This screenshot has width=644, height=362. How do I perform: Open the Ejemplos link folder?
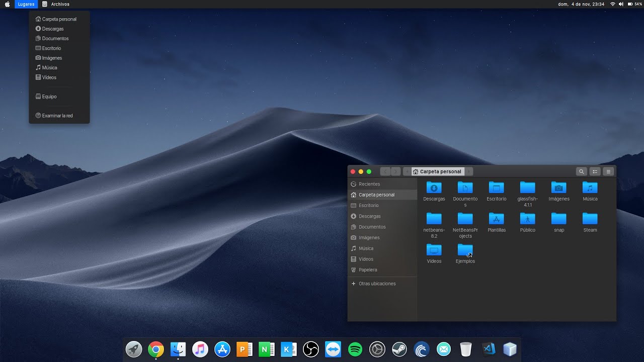click(x=465, y=254)
